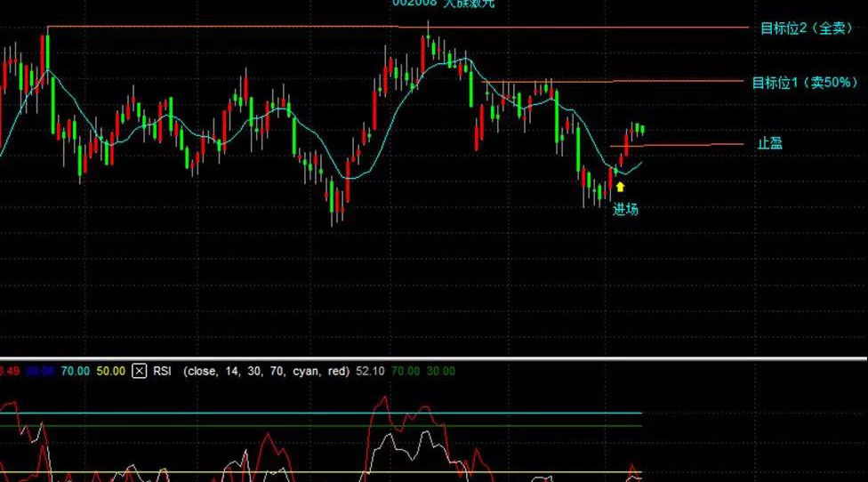Image resolution: width=868 pixels, height=482 pixels.
Task: Select the orange line beside 目标位2 label
Action: click(x=623, y=28)
